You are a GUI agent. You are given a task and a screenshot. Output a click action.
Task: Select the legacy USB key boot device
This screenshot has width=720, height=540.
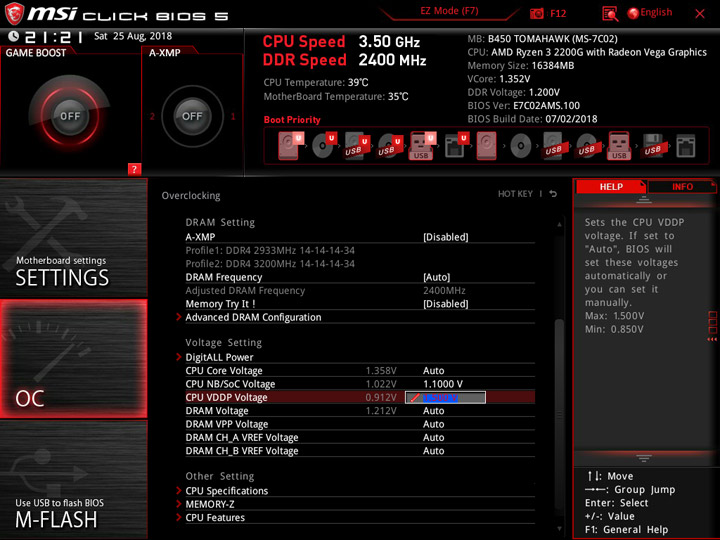point(619,146)
